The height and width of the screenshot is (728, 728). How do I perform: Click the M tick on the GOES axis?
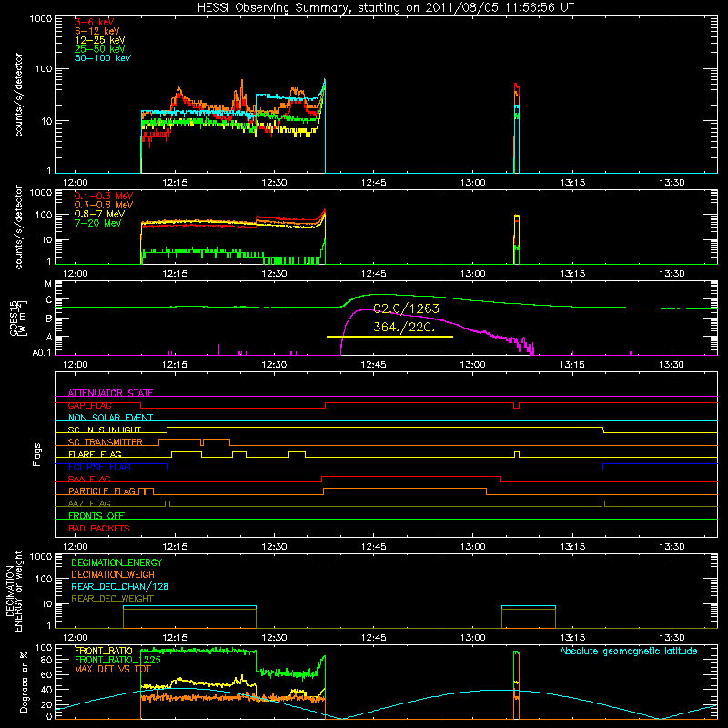(x=48, y=284)
